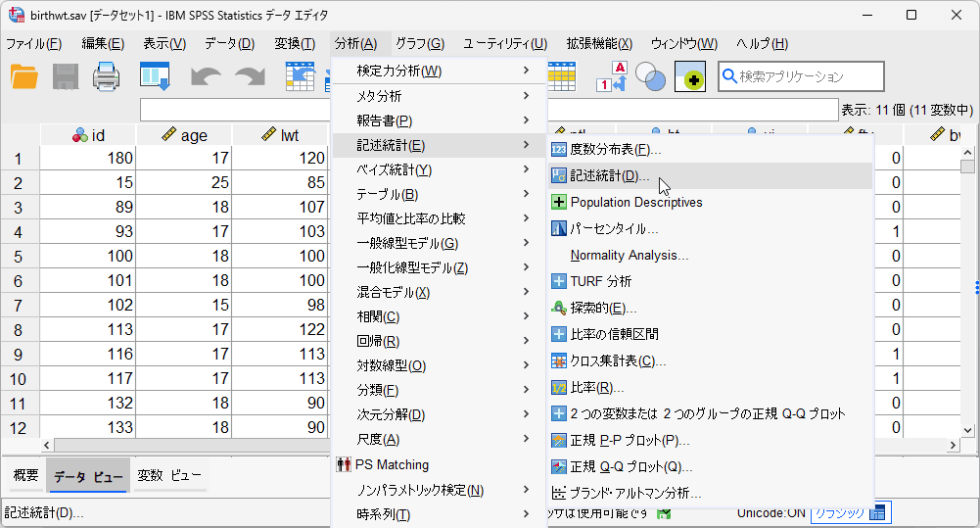The height and width of the screenshot is (528, 980).
Task: Select row header 7
Action: click(20, 306)
